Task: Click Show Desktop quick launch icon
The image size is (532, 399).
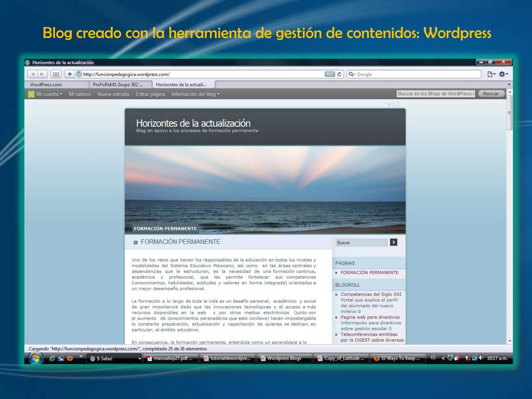Action: [x=61, y=358]
